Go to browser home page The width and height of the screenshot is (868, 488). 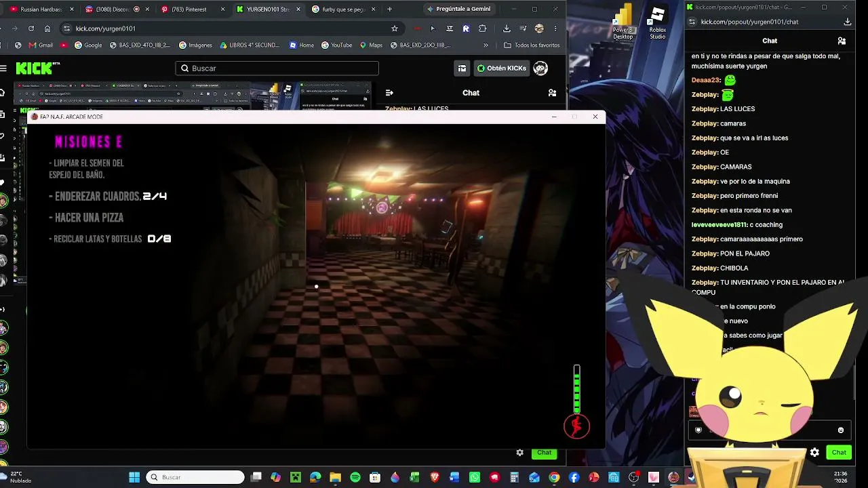47,28
